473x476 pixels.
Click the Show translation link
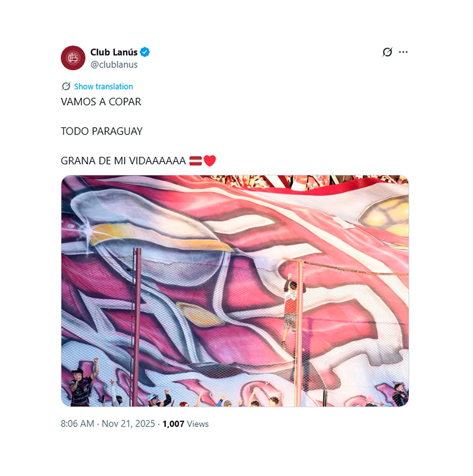tap(103, 86)
